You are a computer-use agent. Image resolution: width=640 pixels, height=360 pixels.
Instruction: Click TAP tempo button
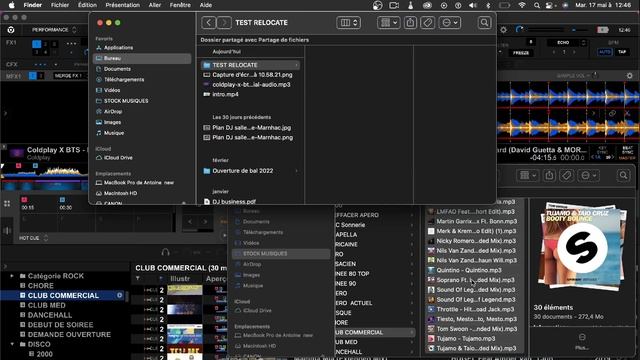(622, 52)
